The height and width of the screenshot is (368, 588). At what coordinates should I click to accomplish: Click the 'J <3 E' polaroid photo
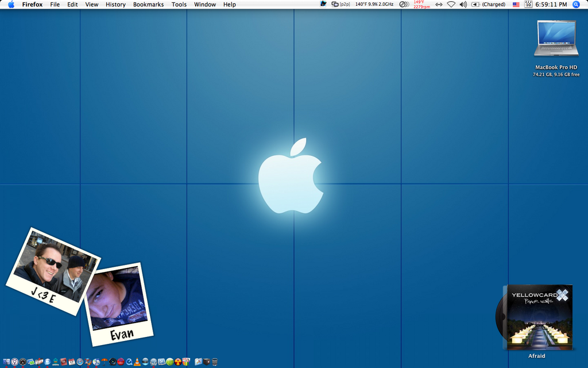coord(53,271)
